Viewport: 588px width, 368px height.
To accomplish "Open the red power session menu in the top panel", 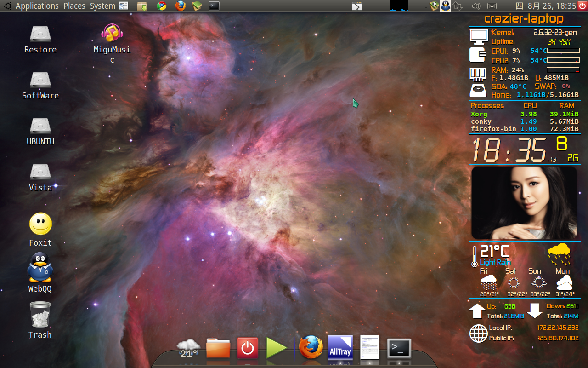I will point(582,6).
